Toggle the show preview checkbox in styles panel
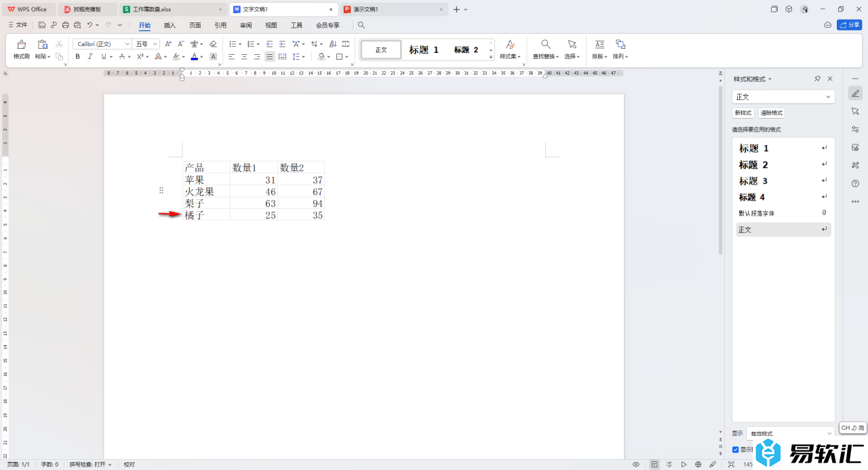The image size is (868, 470). tap(736, 450)
